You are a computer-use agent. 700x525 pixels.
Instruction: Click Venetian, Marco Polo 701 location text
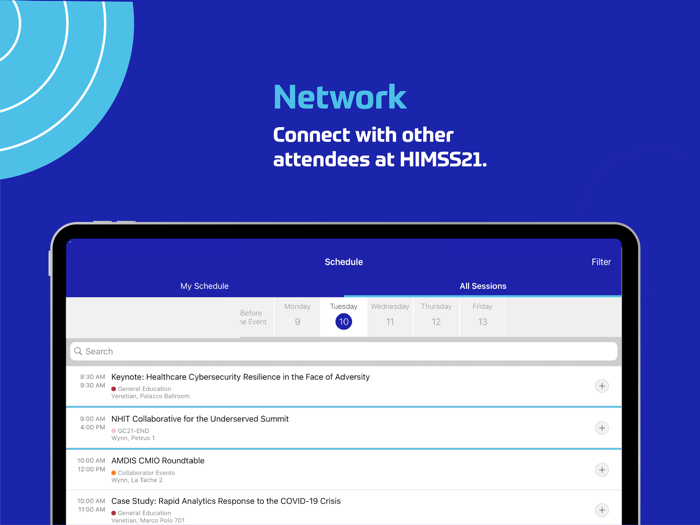coord(148,520)
